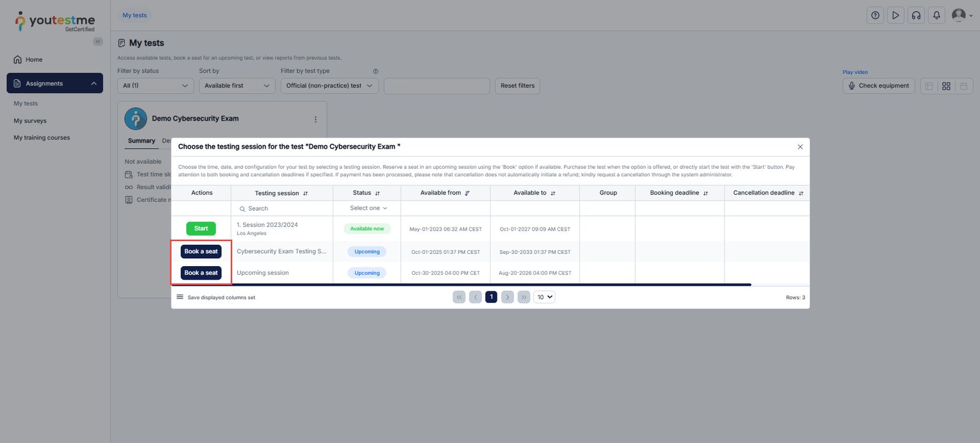Open the headset support icon
The image size is (980, 443).
coord(916,15)
